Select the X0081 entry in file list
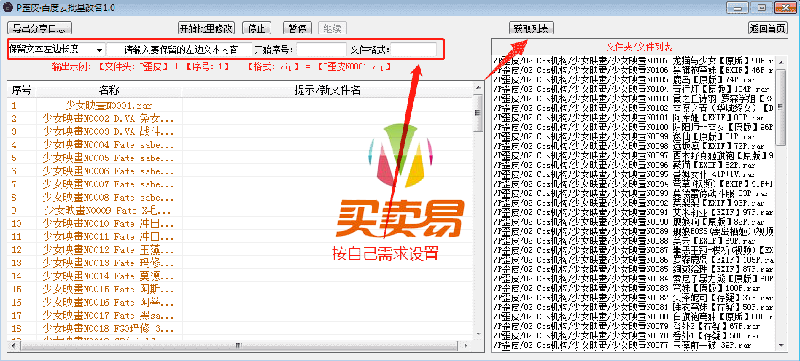The image size is (800, 361). 633,308
